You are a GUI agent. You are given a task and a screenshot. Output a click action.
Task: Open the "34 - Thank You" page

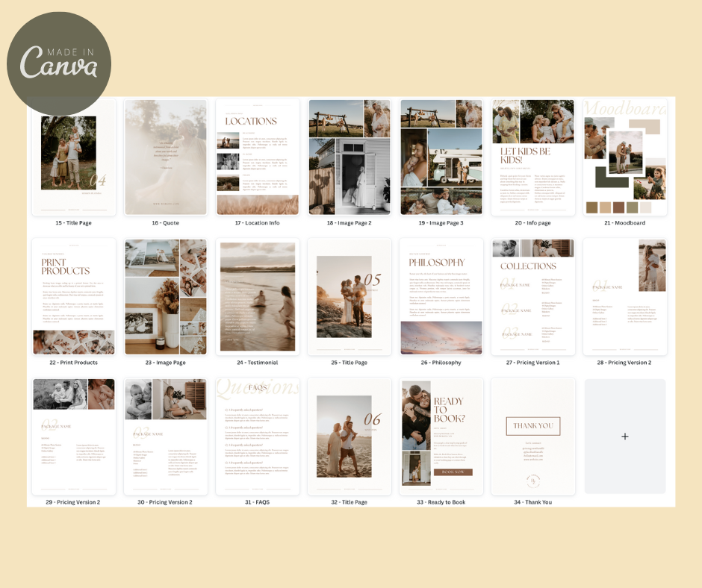tap(532, 436)
